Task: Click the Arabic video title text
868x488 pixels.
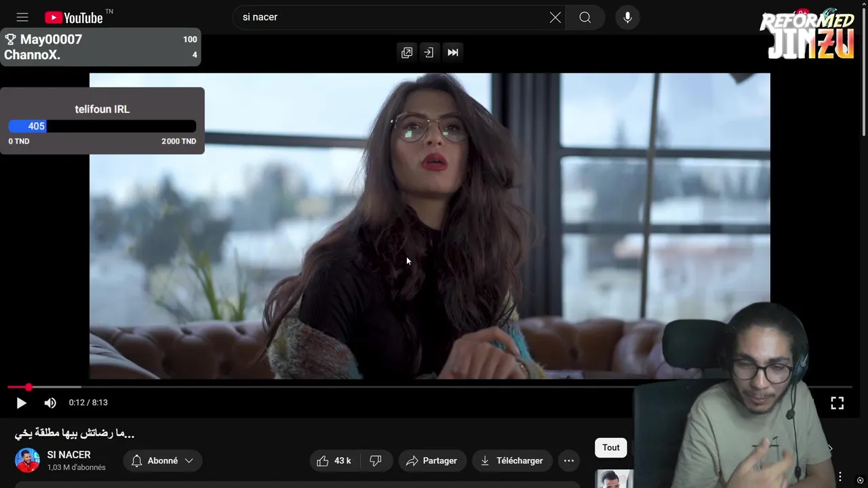Action: 75,433
